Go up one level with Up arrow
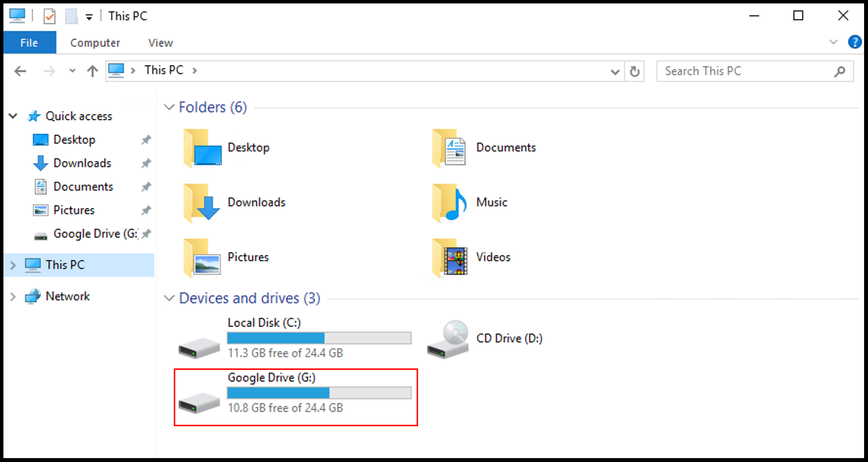This screenshot has height=462, width=868. click(x=92, y=72)
